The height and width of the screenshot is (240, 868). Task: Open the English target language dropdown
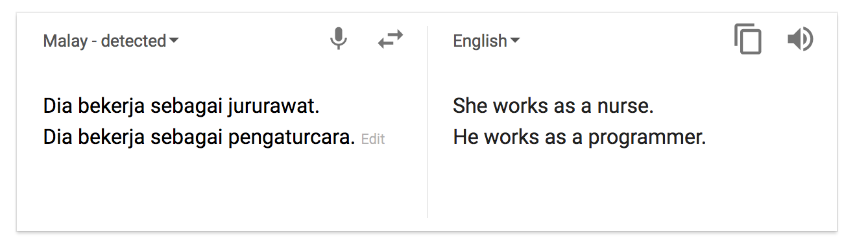[x=486, y=41]
